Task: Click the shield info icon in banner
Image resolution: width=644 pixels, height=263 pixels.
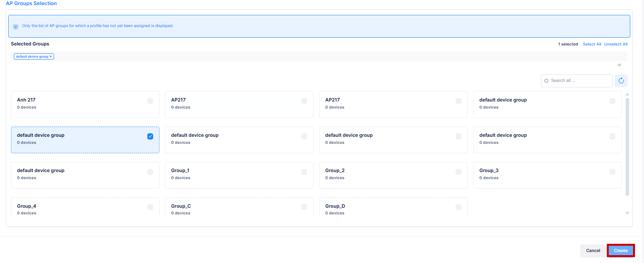Action: coord(16,27)
